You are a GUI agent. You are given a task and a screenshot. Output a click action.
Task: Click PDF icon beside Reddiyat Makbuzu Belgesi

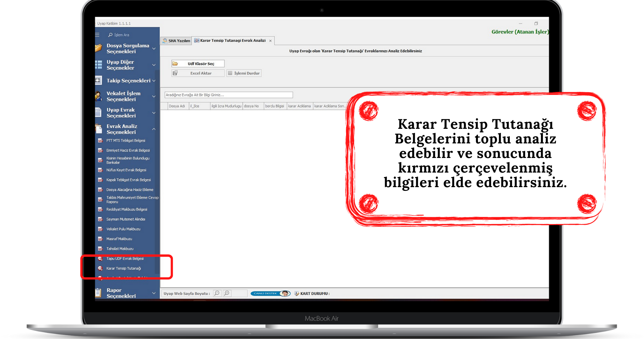click(x=100, y=209)
